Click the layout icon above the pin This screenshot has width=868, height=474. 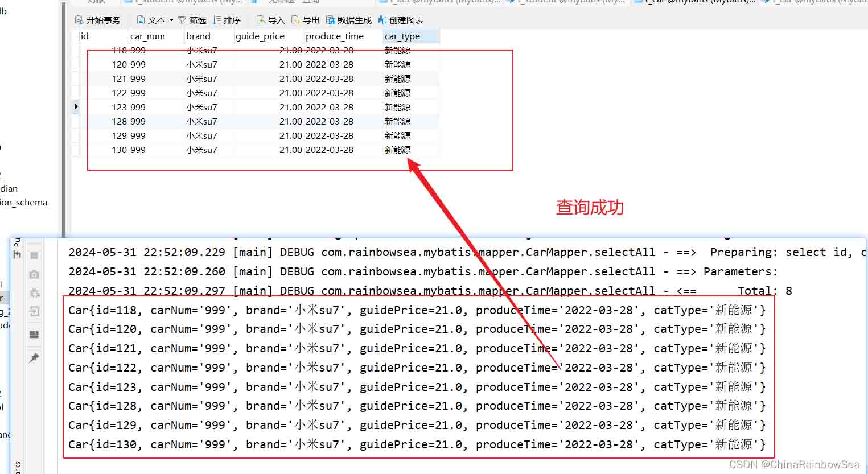coord(34,334)
